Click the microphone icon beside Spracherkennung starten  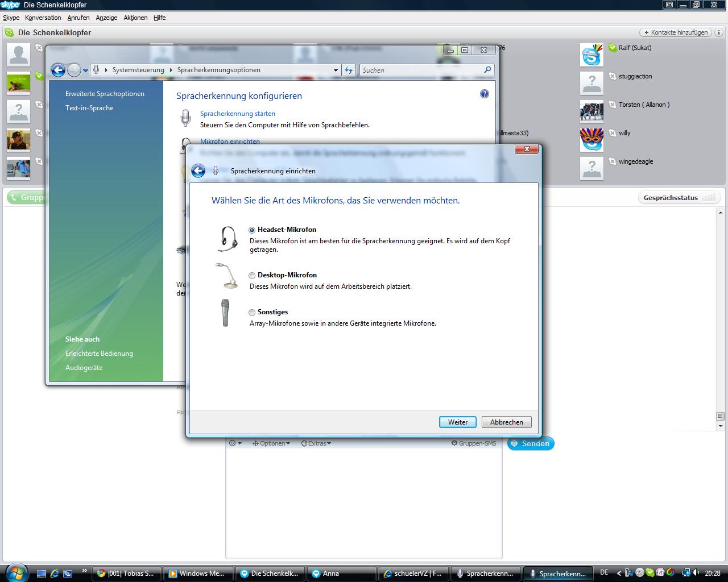(185, 118)
